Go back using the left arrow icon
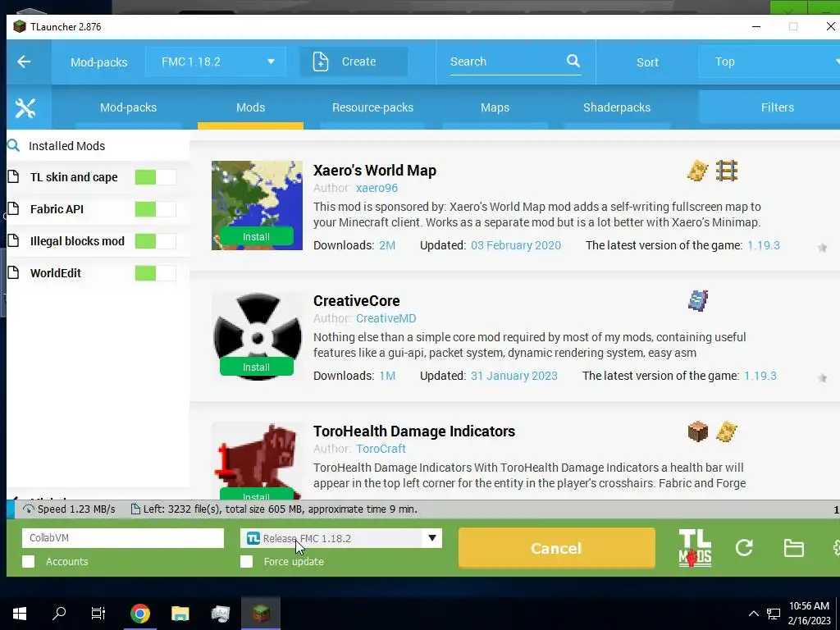This screenshot has width=840, height=630. (24, 62)
